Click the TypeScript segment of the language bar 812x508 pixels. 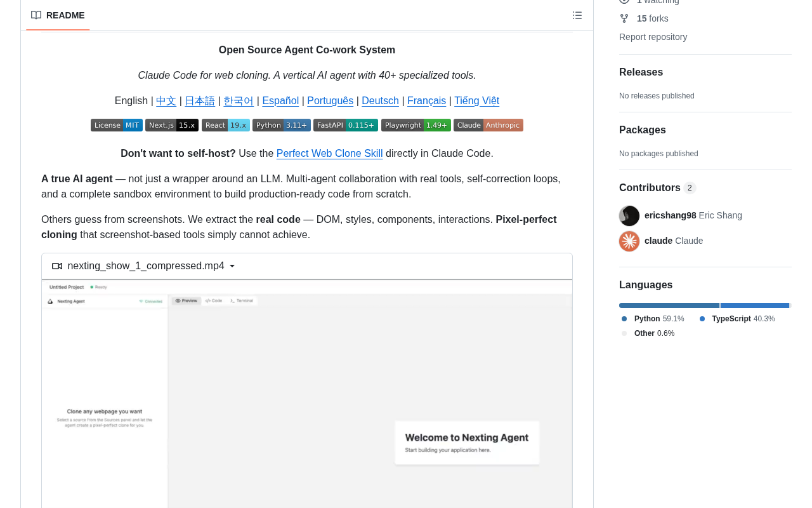pos(755,305)
